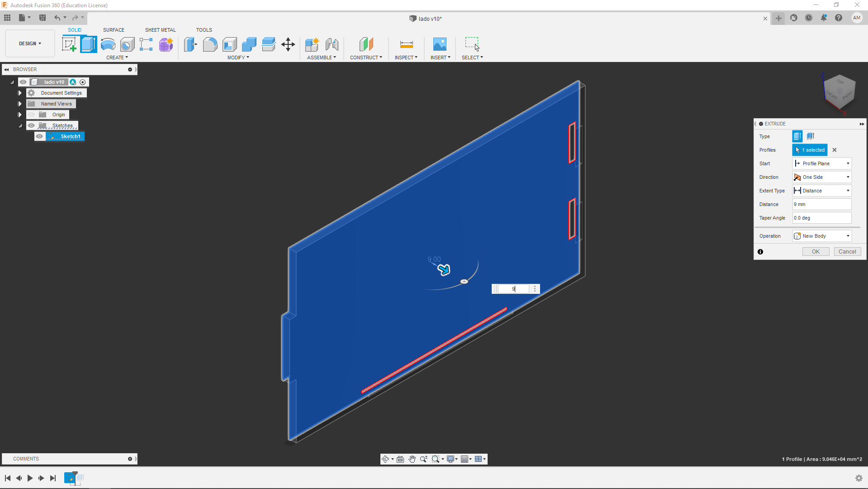Activate the window Select tool icon
Image resolution: width=868 pixels, height=489 pixels.
click(472, 44)
